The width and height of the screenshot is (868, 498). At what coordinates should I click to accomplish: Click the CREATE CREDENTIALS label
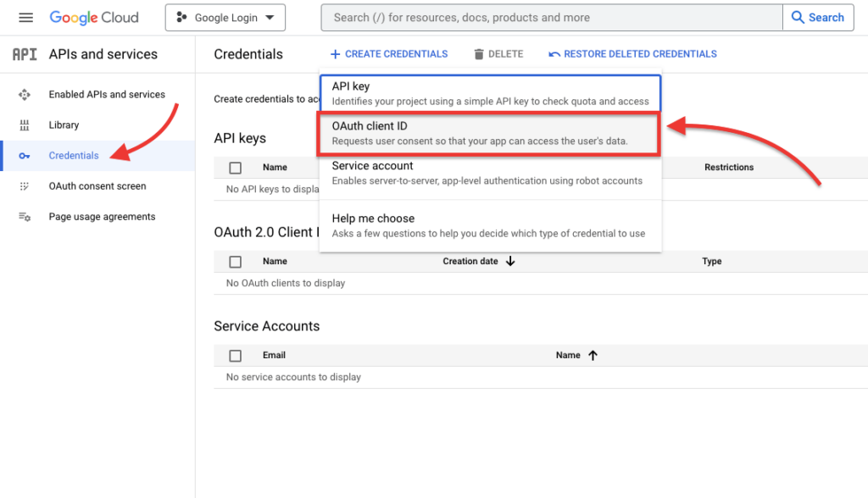[397, 54]
